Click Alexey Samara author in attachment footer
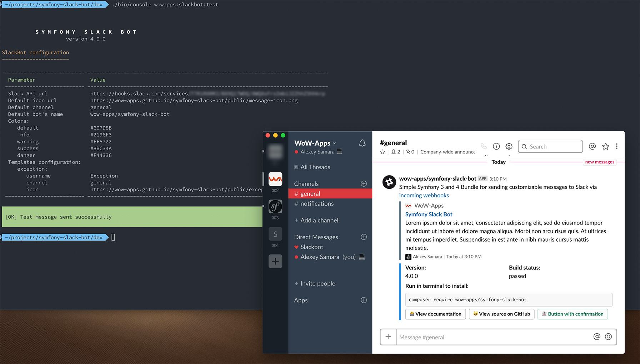640x364 pixels. [427, 257]
